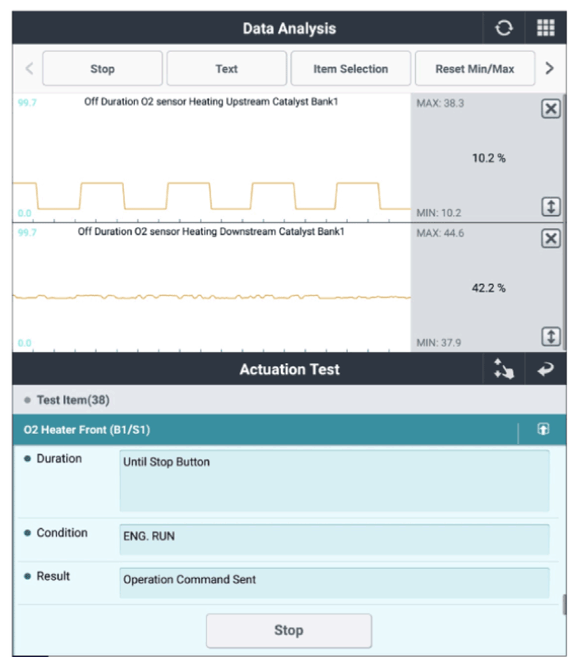This screenshot has width=577, height=666.
Task: Open the grid menu icon
Action: [x=546, y=28]
